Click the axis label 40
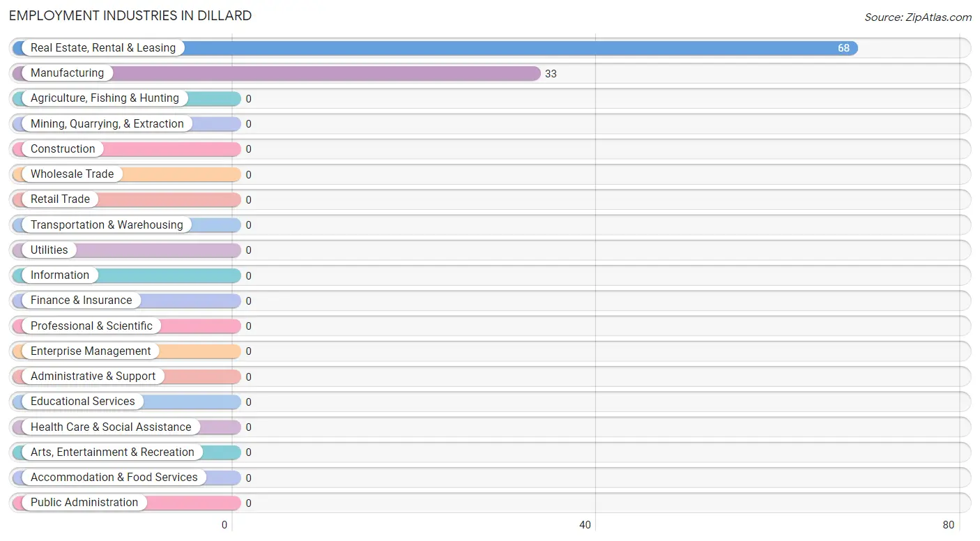 pyautogui.click(x=585, y=525)
